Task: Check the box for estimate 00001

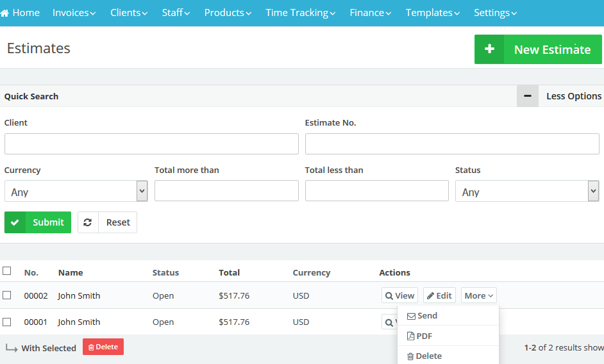Action: pyautogui.click(x=7, y=322)
